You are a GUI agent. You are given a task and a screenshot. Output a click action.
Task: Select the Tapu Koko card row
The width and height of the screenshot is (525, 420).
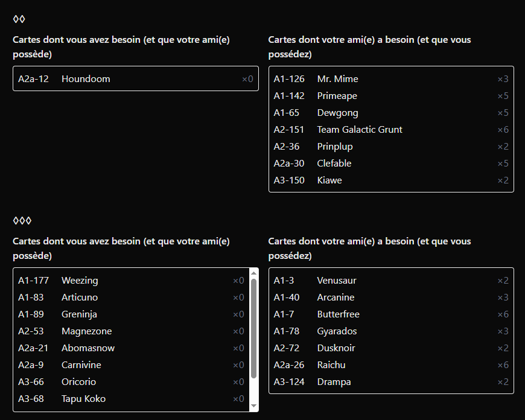tap(130, 399)
